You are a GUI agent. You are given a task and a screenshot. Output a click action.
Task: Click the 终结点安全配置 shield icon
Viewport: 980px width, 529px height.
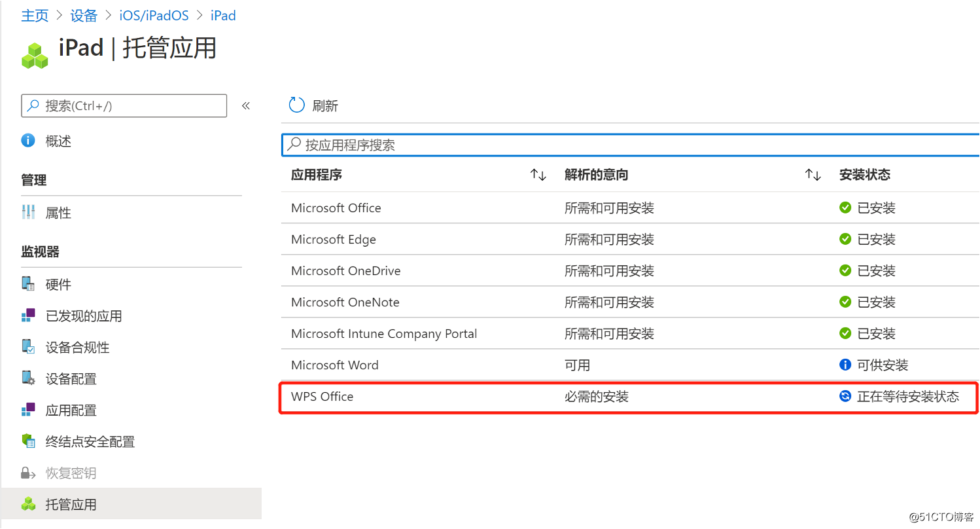28,441
